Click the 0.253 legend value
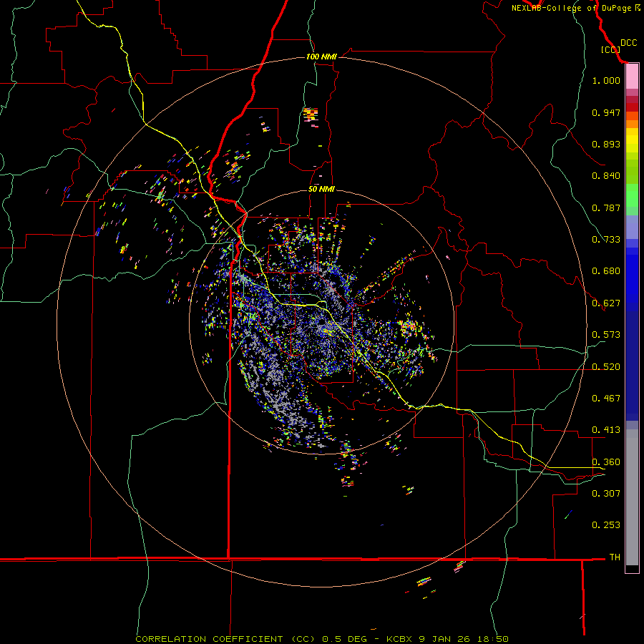This screenshot has width=644, height=644. point(606,525)
